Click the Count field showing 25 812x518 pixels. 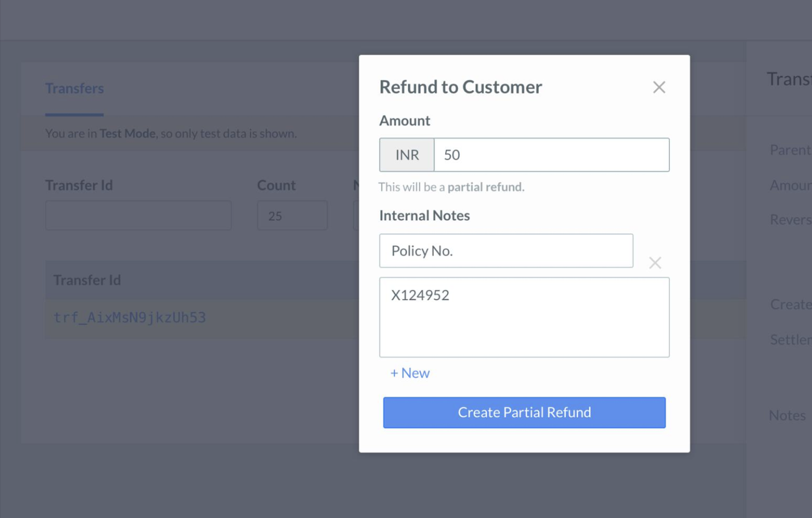point(292,215)
